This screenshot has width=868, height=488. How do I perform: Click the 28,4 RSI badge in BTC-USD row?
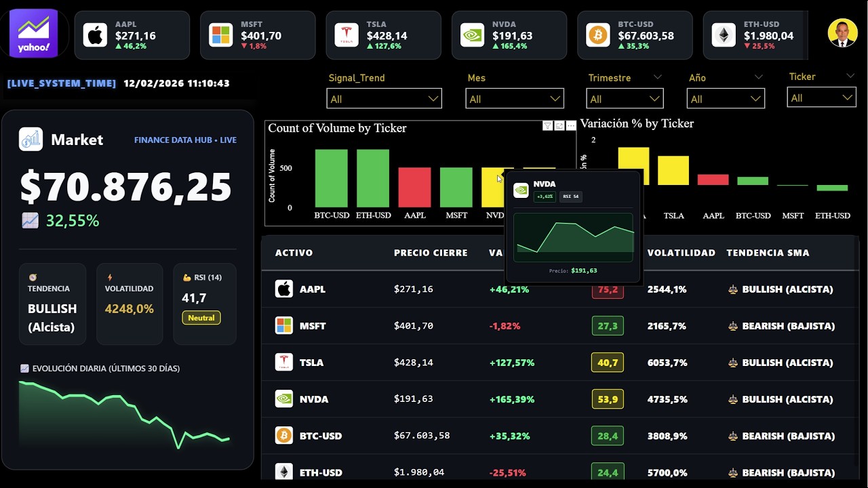pos(608,436)
